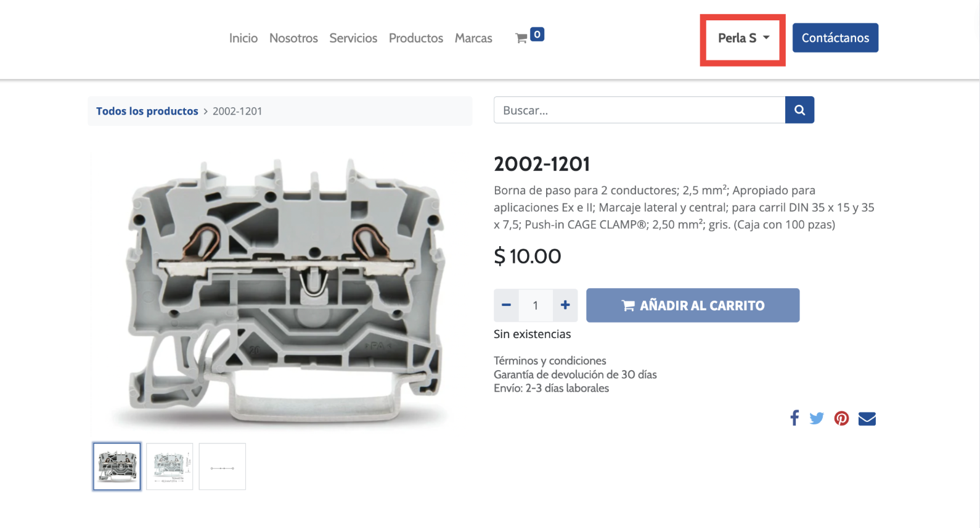Click the Contáctanos button
The image size is (980, 528).
pyautogui.click(x=835, y=38)
